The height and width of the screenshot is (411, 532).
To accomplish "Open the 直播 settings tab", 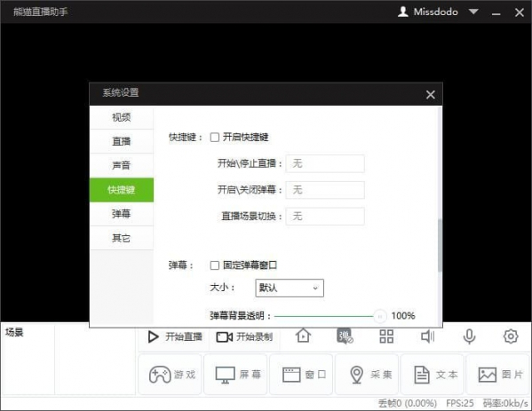I will [122, 141].
